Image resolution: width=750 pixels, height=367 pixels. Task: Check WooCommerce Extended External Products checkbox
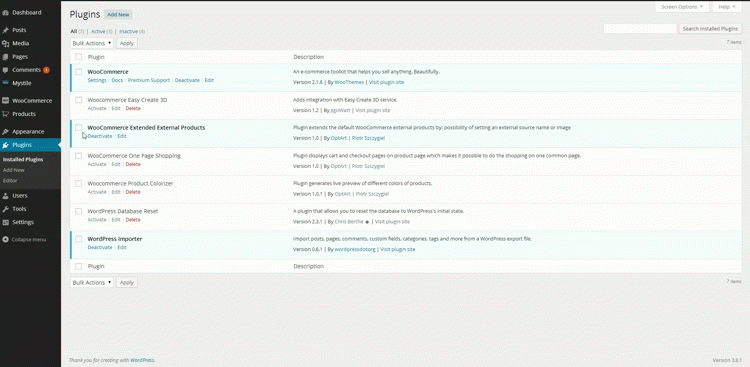click(78, 128)
